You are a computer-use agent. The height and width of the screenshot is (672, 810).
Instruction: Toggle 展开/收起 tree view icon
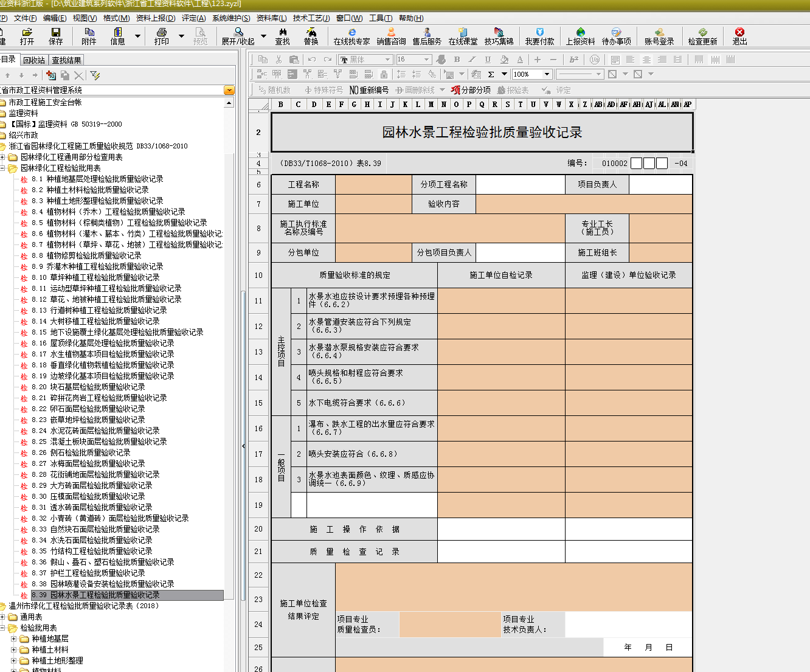coord(238,36)
